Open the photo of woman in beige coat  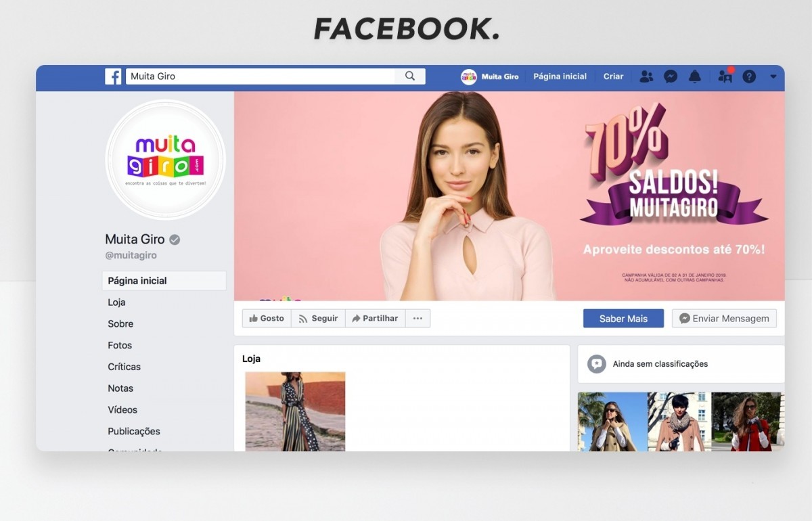(x=612, y=422)
